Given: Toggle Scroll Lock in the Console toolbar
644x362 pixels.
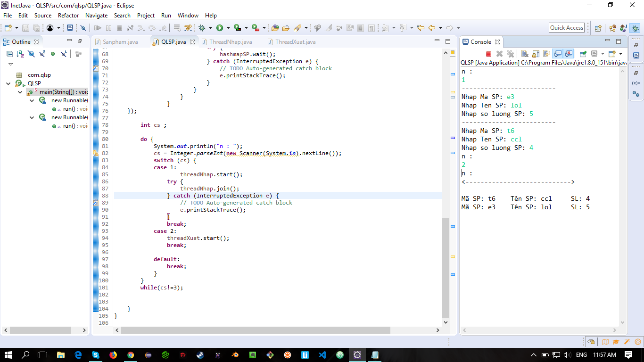Looking at the screenshot, I should pyautogui.click(x=536, y=54).
